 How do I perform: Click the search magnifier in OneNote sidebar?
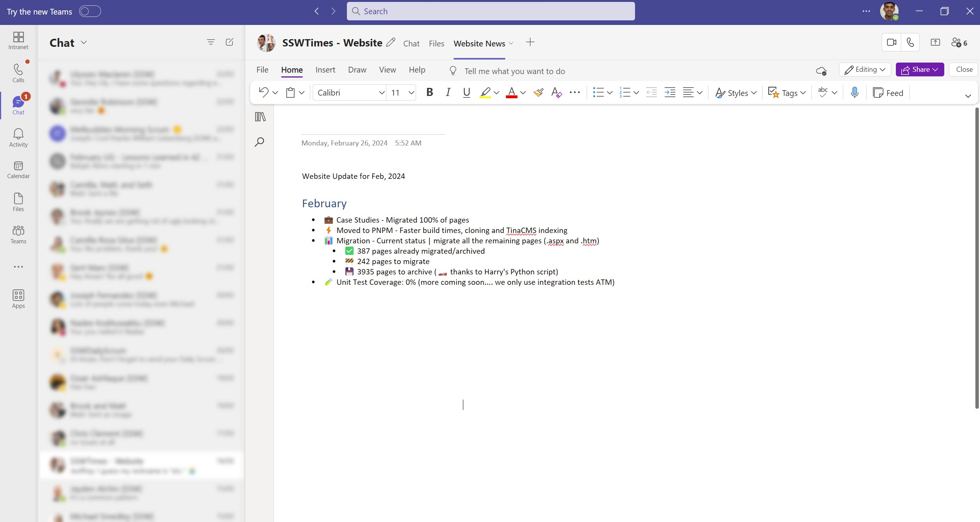259,142
